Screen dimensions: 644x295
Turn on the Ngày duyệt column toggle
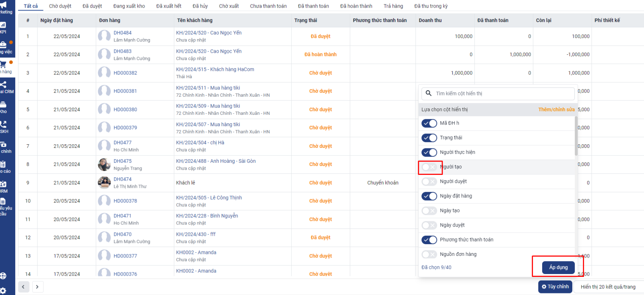(x=429, y=225)
